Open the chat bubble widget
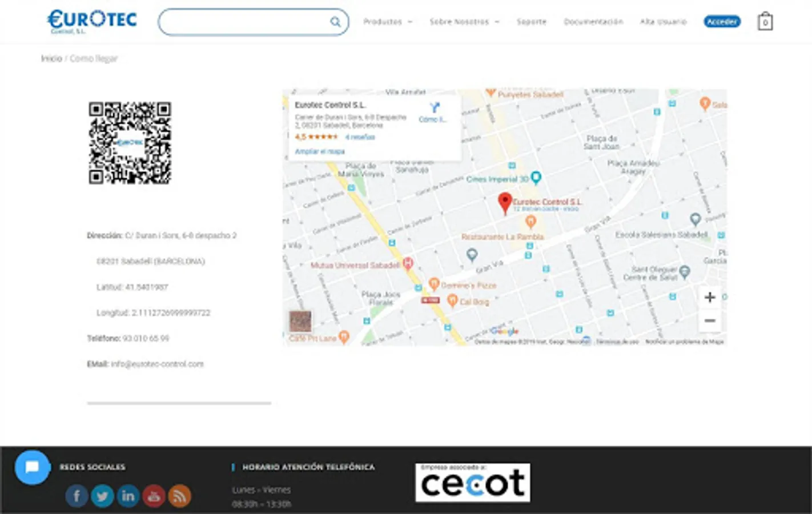 [33, 467]
